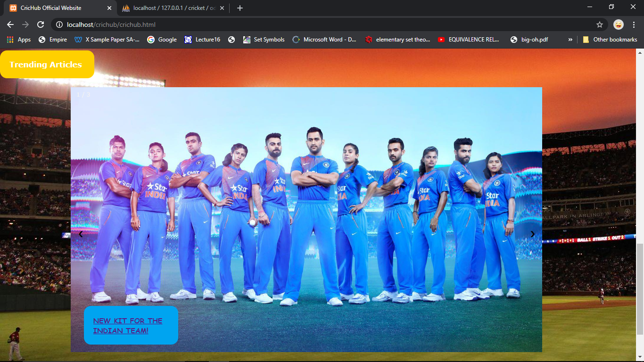Switch to the localhost / 127.0.0.1 tab
Image resolution: width=644 pixels, height=362 pixels.
173,8
